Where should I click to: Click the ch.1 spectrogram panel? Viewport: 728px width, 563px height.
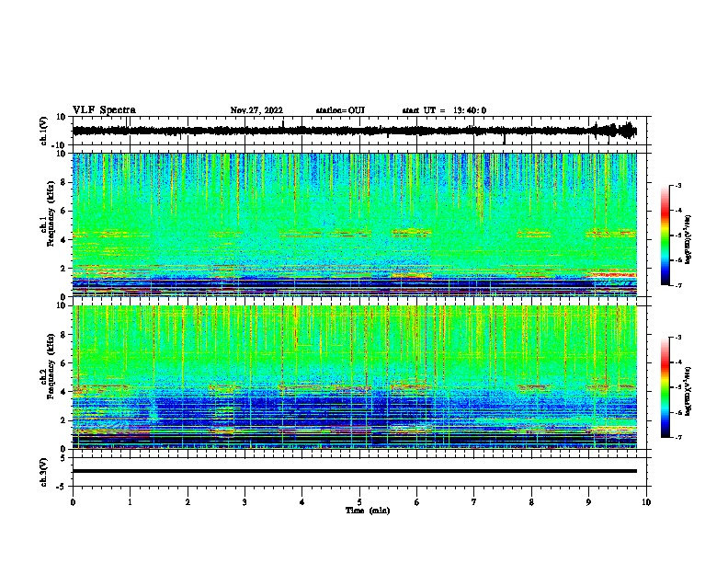point(355,224)
